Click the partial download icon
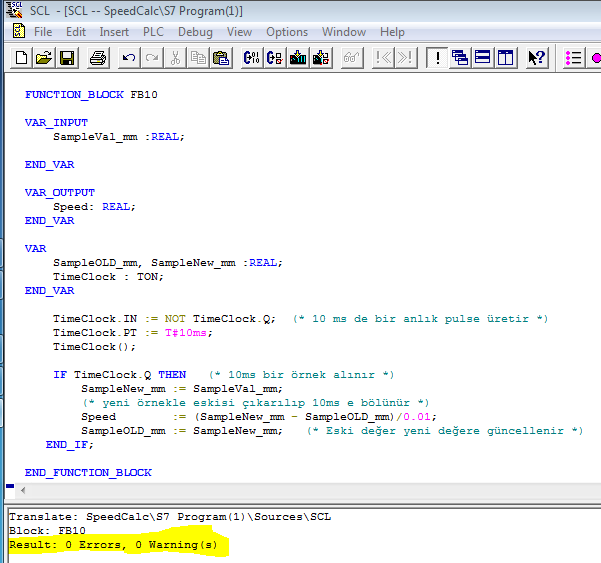The width and height of the screenshot is (601, 563). (x=321, y=58)
